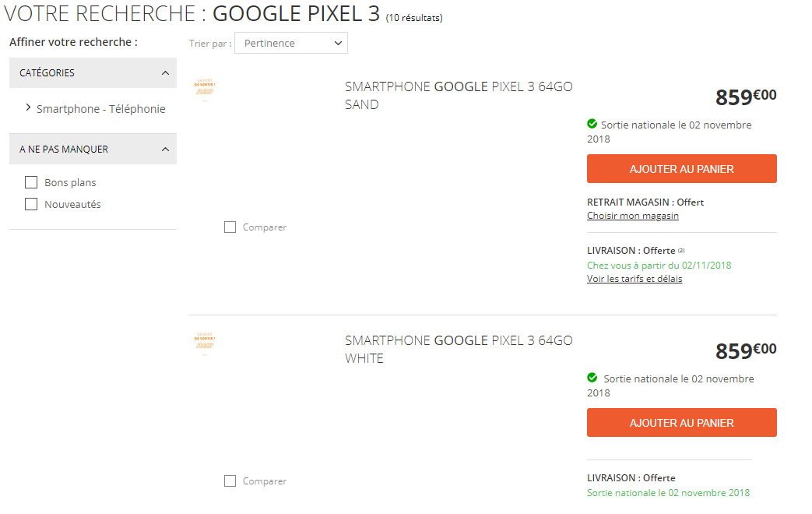The height and width of the screenshot is (514, 812).
Task: Check Comparer for the Pixel 3 Sand
Action: (230, 227)
